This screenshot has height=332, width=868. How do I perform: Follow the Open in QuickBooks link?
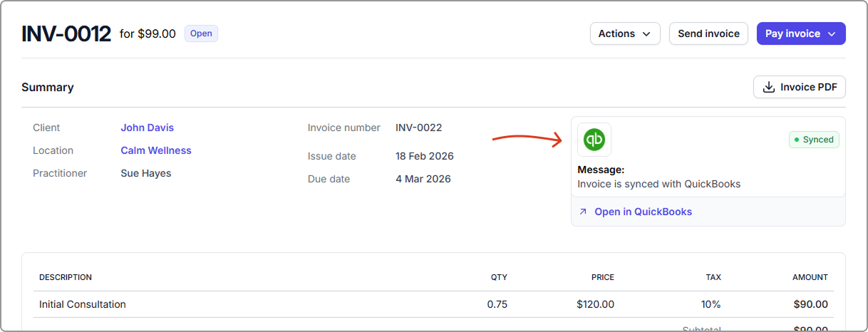point(643,212)
